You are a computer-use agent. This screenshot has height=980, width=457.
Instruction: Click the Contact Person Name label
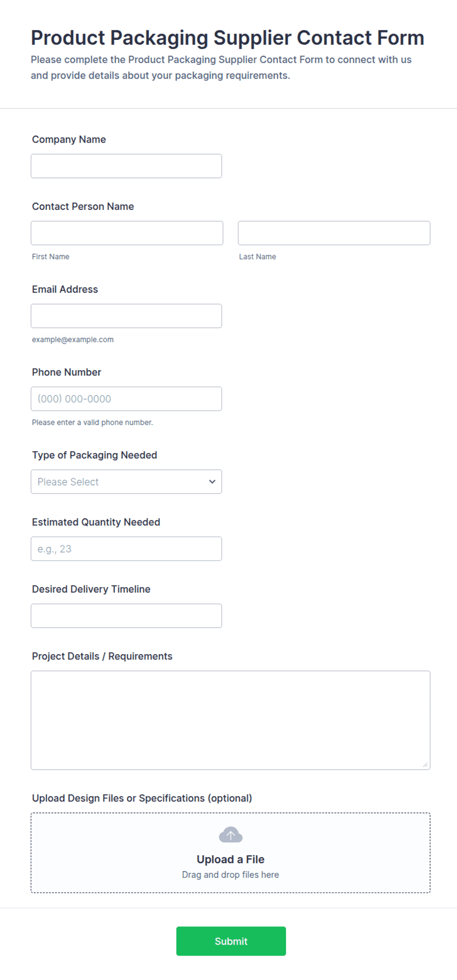83,206
